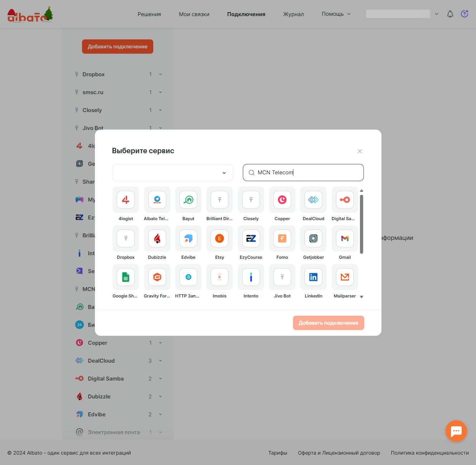Choose the Gmail service icon
This screenshot has width=476, height=465.
point(345,238)
